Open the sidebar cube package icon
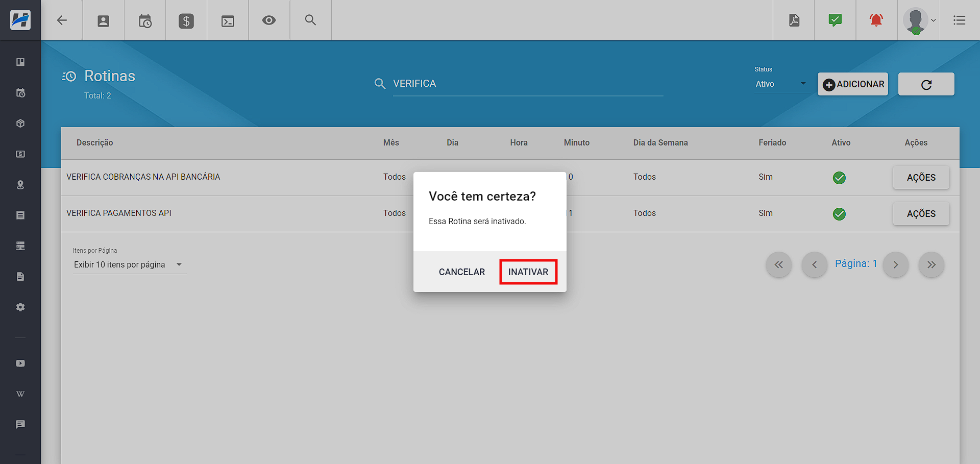 (20, 124)
